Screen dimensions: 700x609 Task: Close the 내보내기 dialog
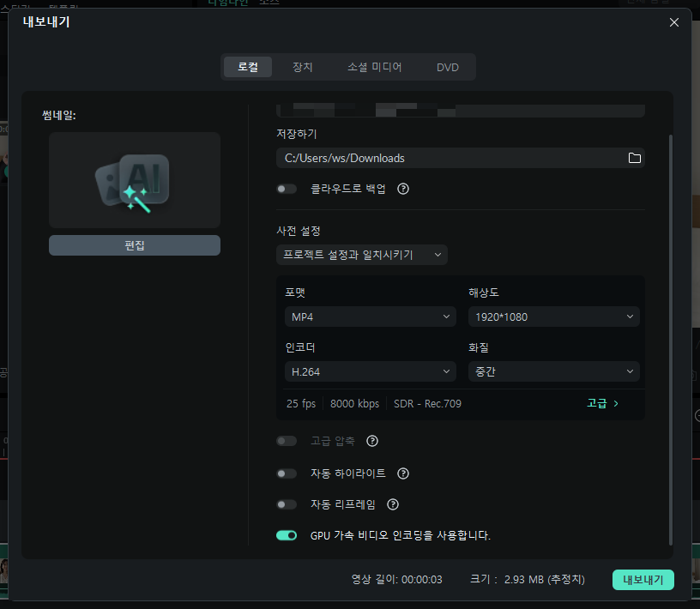tap(674, 22)
